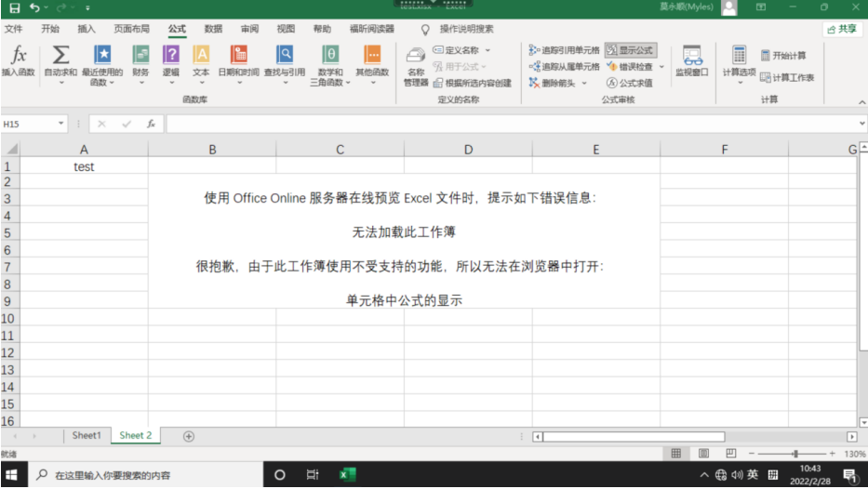
Task: Open Calculation Options (计算选项)
Action: coord(739,65)
